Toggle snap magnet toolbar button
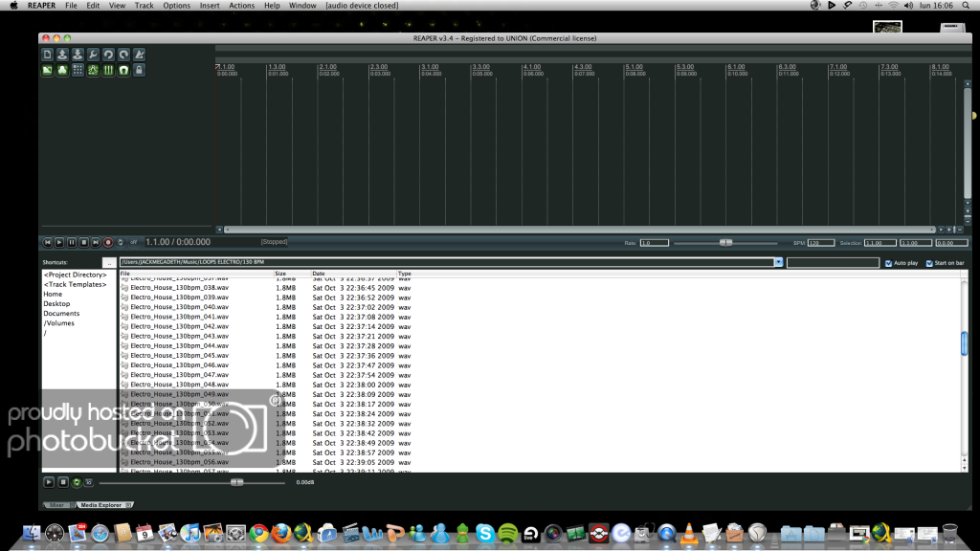Screen dimensions: 980x551 [x=123, y=70]
